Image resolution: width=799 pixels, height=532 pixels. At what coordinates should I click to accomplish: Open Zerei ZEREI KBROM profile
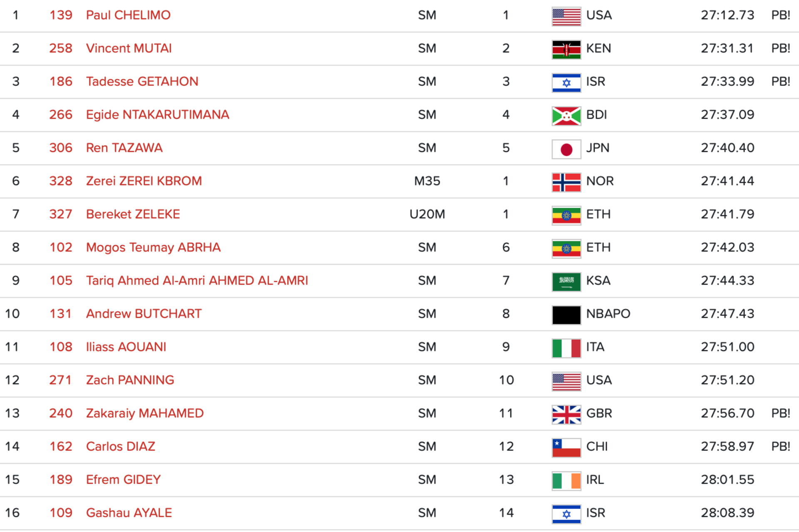tap(144, 181)
